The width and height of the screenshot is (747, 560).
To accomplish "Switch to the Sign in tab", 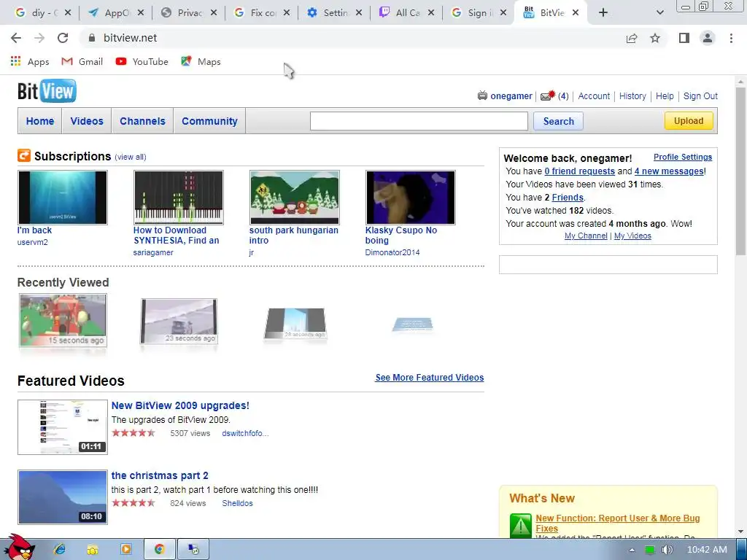I will click(x=479, y=13).
